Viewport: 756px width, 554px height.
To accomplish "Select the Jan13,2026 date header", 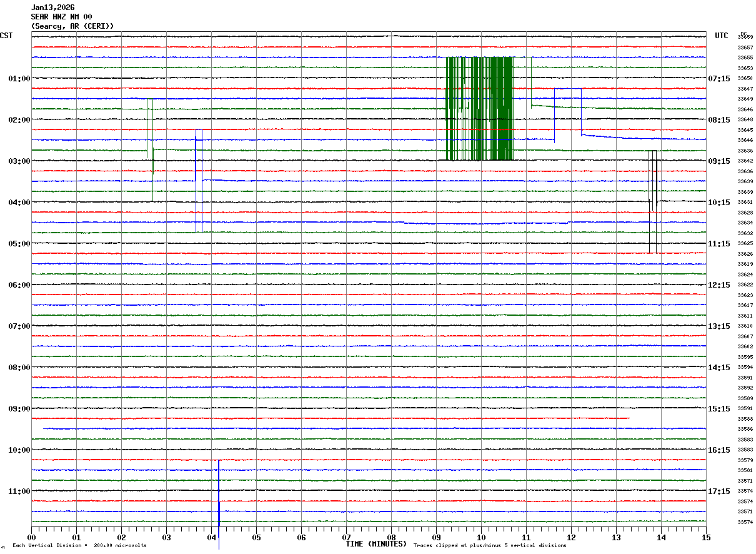I will tap(52, 8).
